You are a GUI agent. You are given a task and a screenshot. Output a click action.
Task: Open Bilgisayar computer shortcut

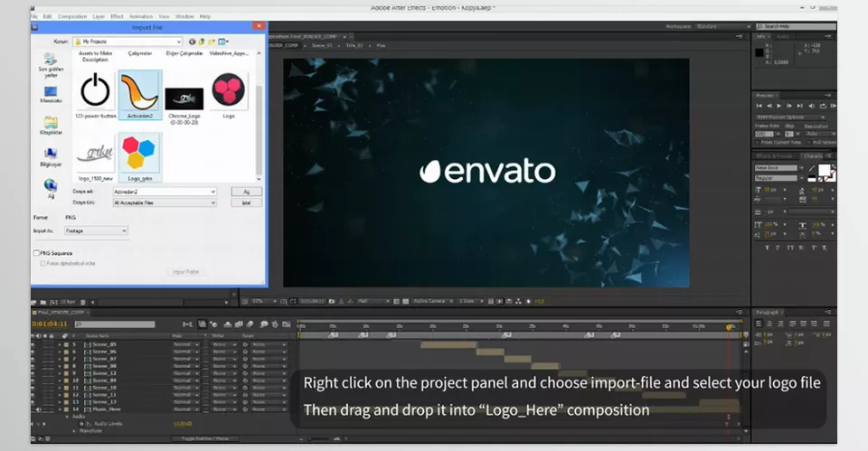pos(51,157)
